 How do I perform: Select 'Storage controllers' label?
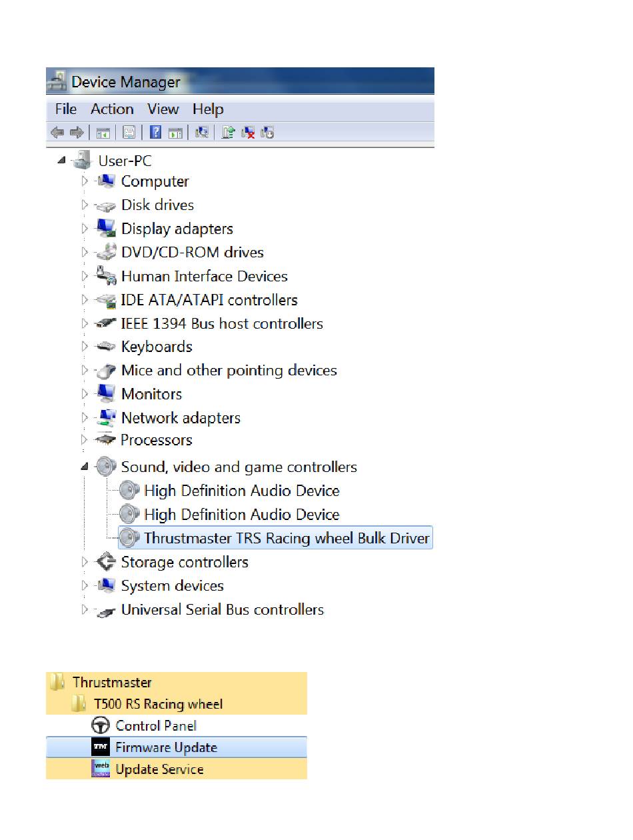(x=185, y=562)
